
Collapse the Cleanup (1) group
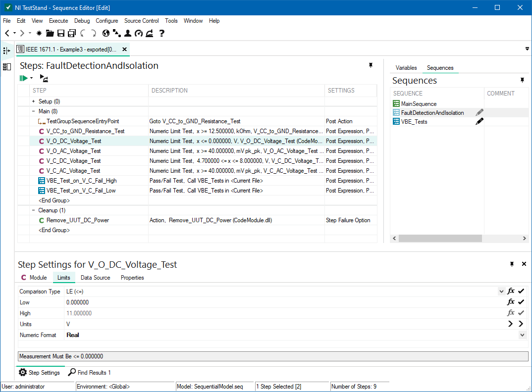click(33, 210)
